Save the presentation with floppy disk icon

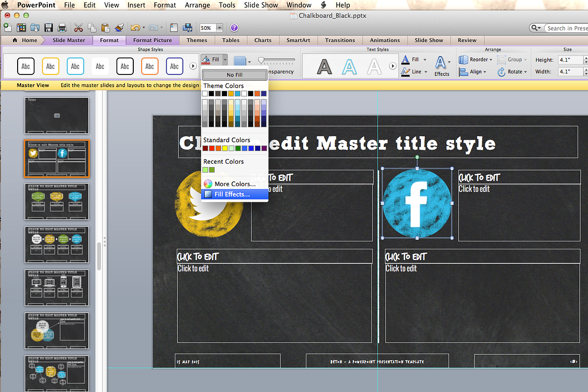49,28
